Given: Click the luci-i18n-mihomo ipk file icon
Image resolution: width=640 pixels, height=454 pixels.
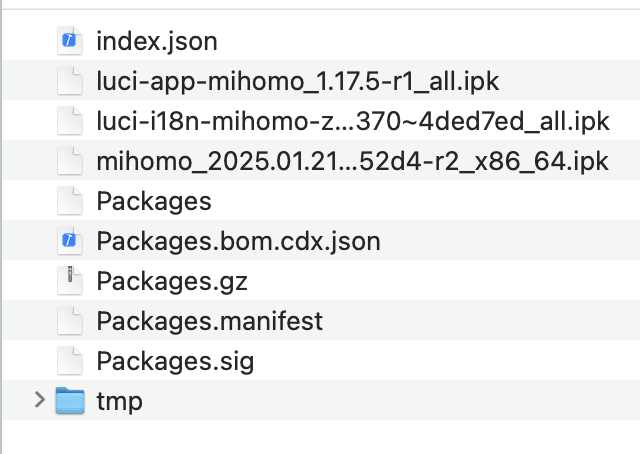Looking at the screenshot, I should click(x=68, y=121).
